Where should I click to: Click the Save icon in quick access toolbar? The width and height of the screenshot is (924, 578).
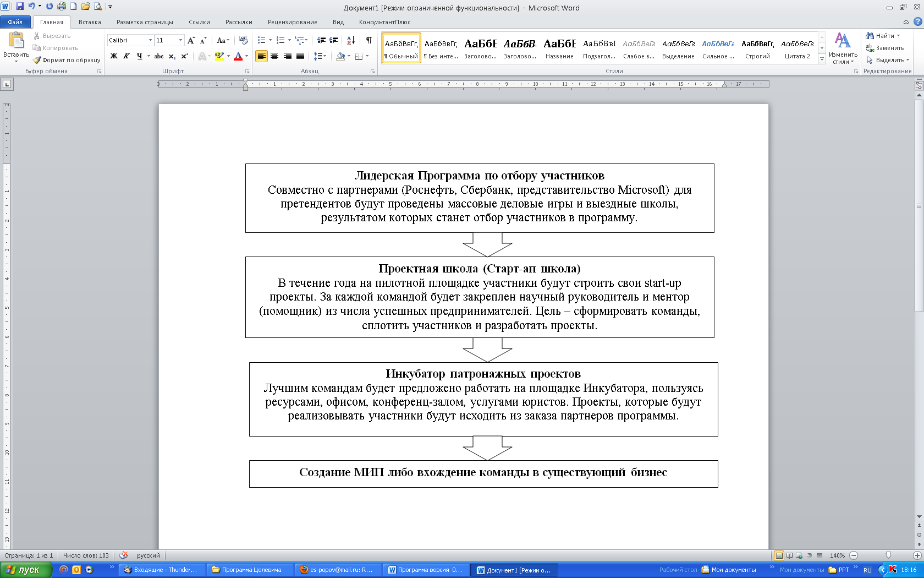[20, 7]
